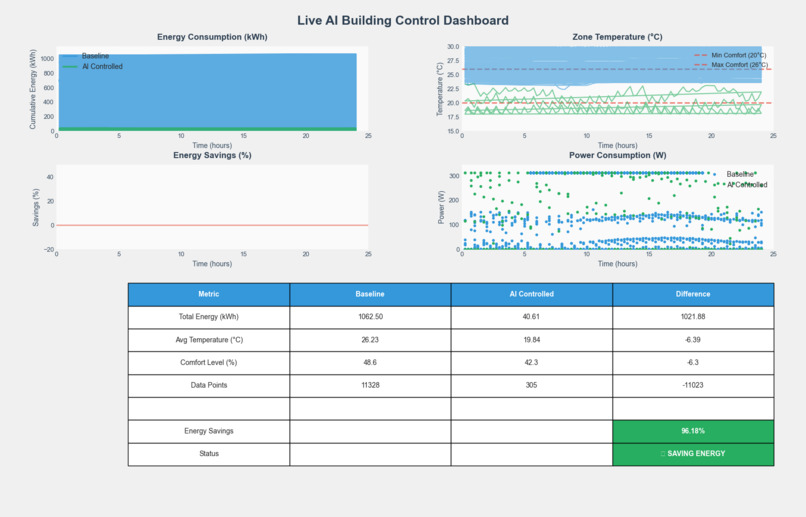Image resolution: width=806 pixels, height=517 pixels.
Task: Select the Energy Savings row label in table
Action: [209, 431]
